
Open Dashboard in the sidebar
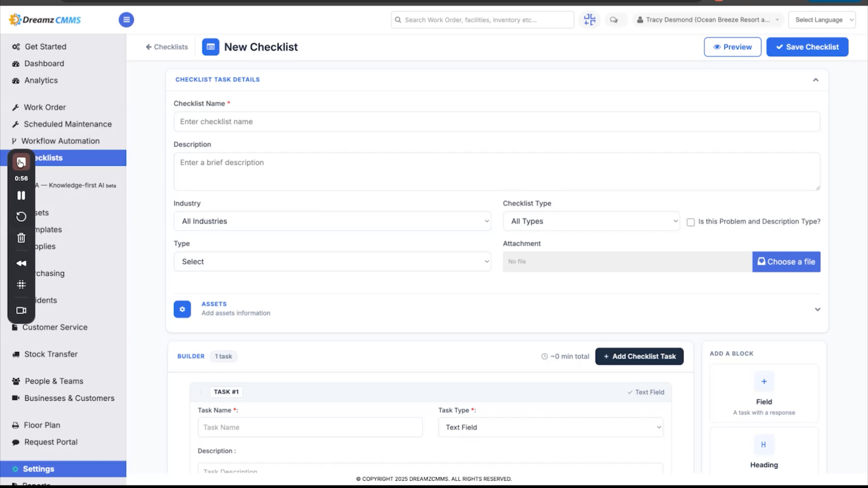(x=44, y=64)
